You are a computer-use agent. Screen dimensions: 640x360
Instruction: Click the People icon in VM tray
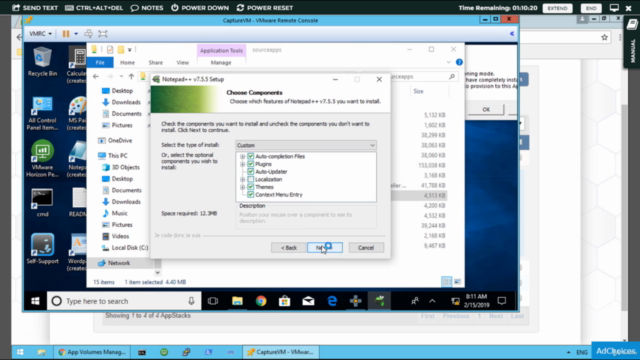click(415, 301)
